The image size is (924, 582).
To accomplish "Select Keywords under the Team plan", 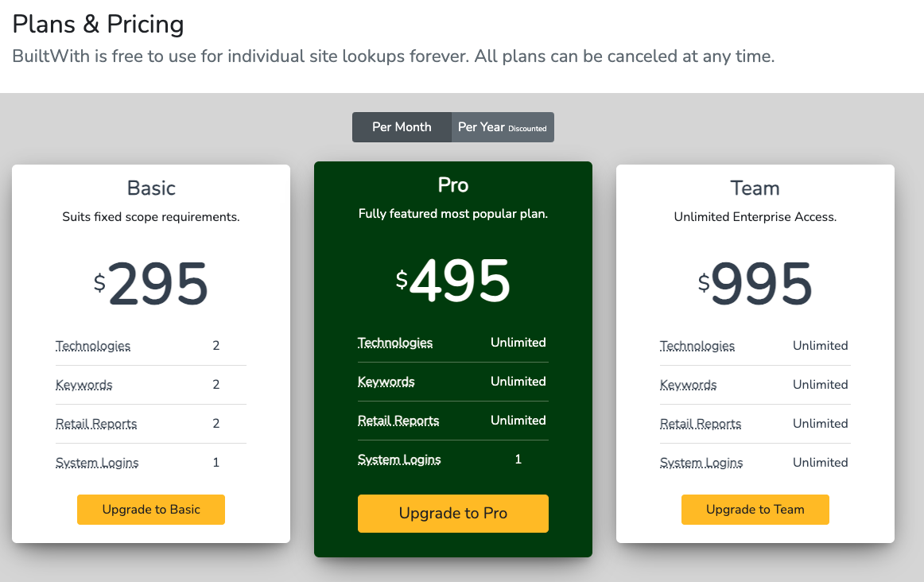I will tap(689, 385).
